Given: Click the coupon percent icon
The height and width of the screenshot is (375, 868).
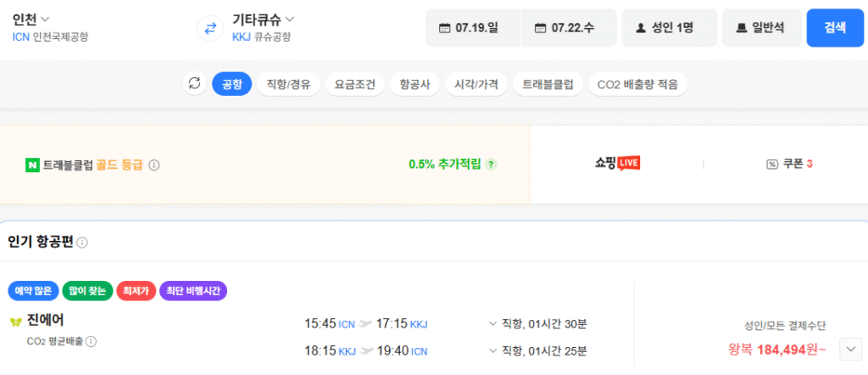Looking at the screenshot, I should pos(772,164).
